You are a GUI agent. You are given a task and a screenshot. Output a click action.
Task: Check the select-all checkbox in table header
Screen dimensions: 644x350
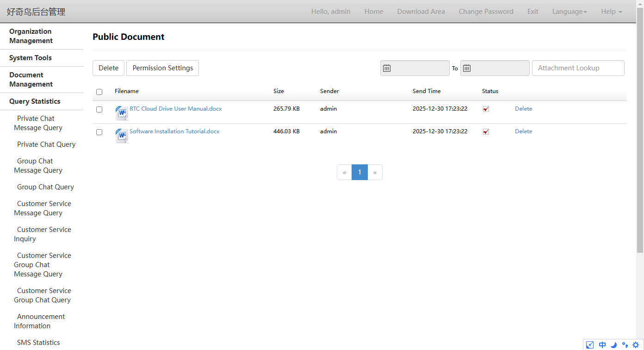pyautogui.click(x=99, y=92)
